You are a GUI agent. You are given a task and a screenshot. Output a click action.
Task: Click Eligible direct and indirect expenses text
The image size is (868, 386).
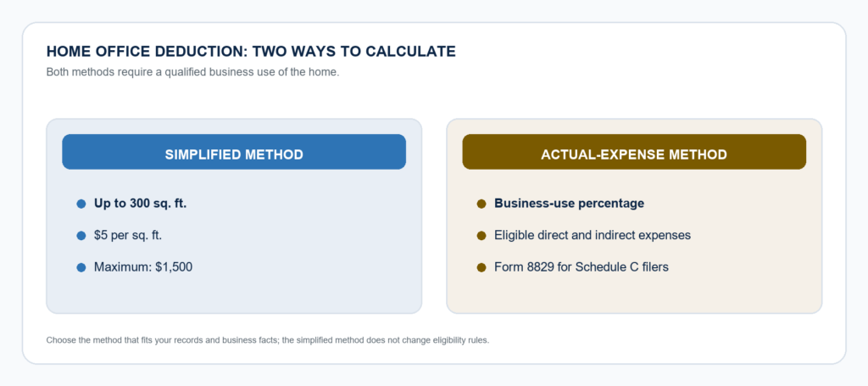coord(593,235)
